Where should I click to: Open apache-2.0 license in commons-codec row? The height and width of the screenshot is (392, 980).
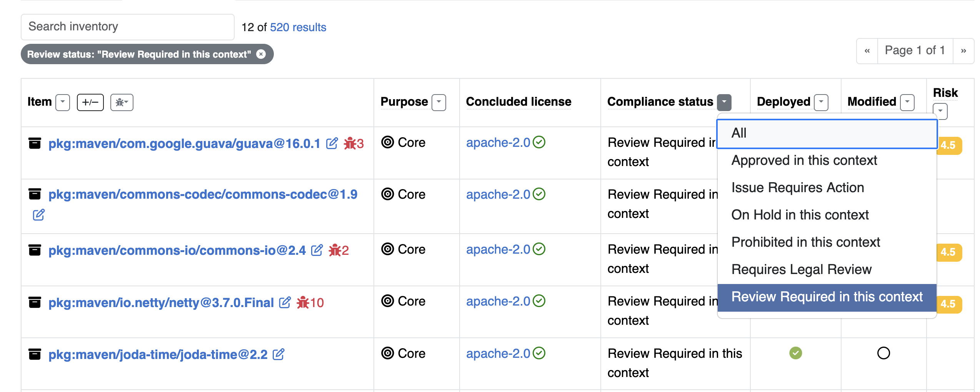pos(498,194)
